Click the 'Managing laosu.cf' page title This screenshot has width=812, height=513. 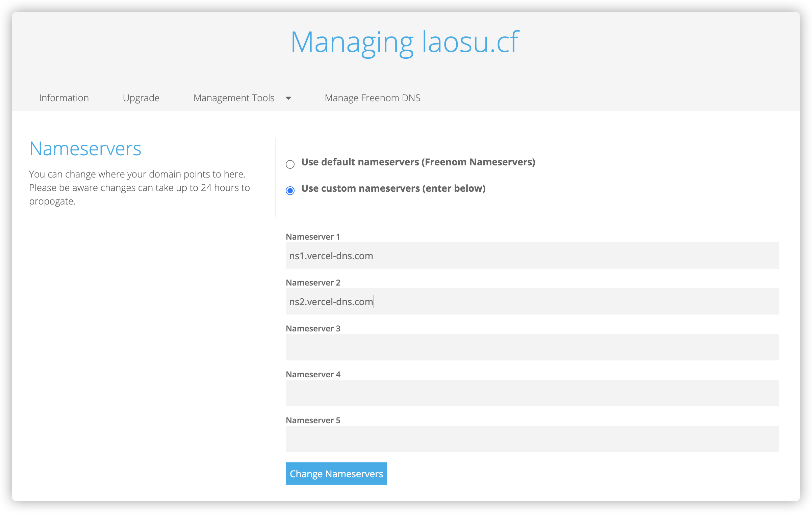click(404, 42)
